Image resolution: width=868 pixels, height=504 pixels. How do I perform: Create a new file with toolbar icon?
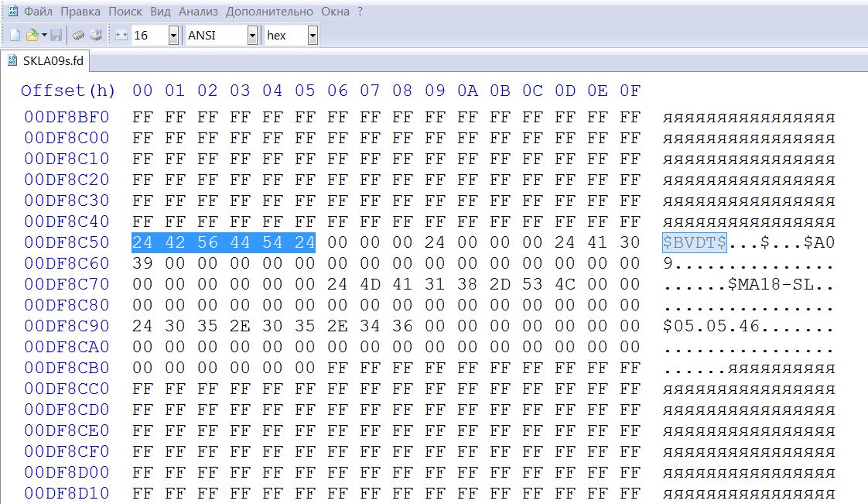[15, 36]
